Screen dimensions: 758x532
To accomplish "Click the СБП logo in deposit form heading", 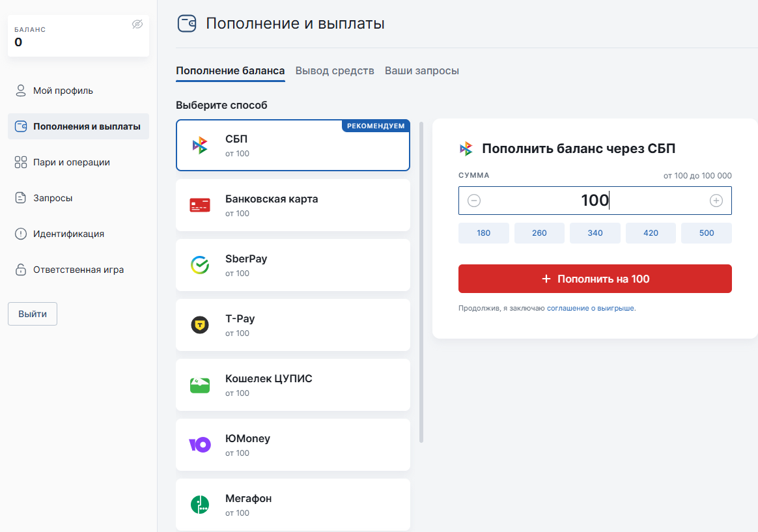I will click(466, 148).
